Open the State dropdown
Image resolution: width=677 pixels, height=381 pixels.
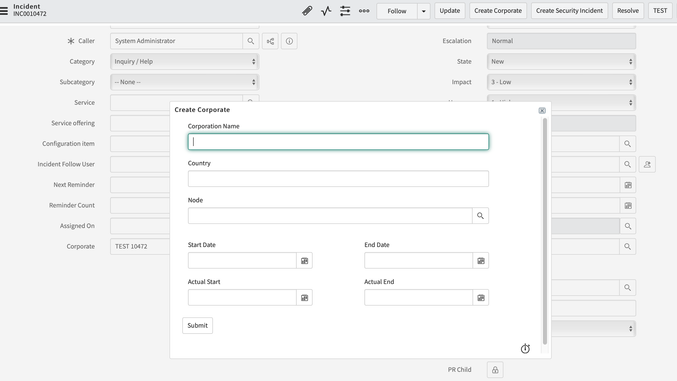561,61
